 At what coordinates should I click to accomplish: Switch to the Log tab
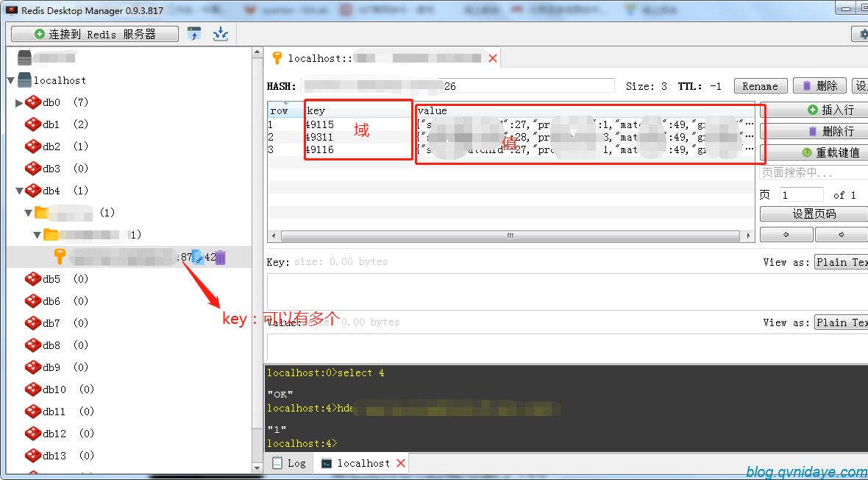pos(289,463)
